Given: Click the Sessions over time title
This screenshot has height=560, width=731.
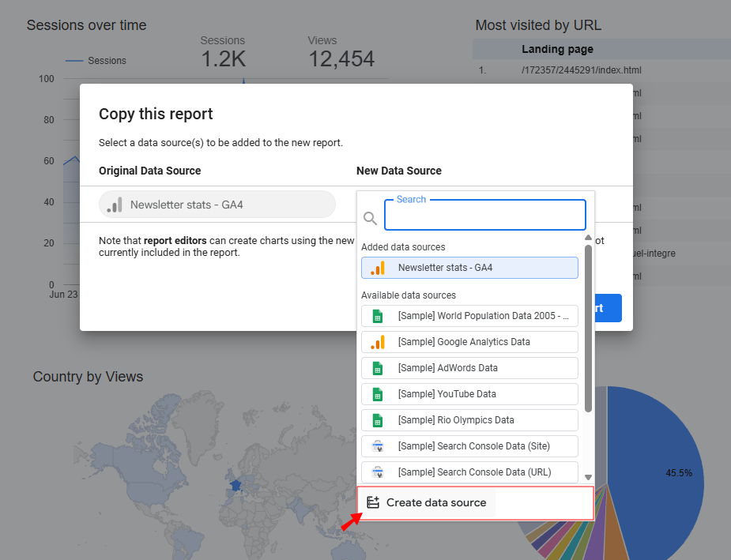Looking at the screenshot, I should click(x=86, y=25).
